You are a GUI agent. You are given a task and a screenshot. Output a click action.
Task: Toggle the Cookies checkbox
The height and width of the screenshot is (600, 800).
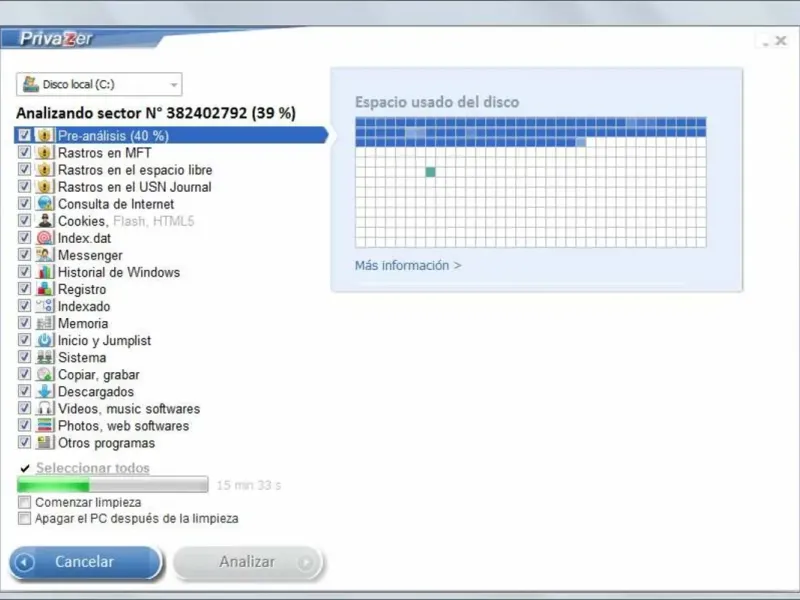point(24,220)
